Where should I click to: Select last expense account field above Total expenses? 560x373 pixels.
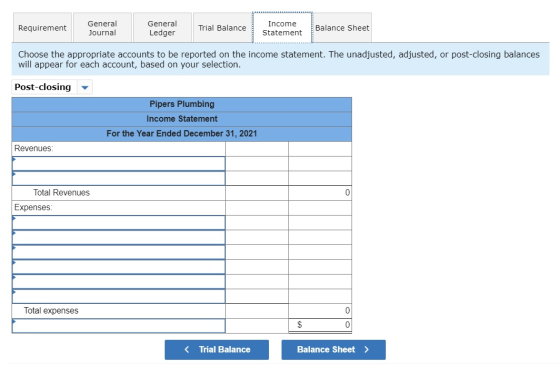[x=119, y=296]
